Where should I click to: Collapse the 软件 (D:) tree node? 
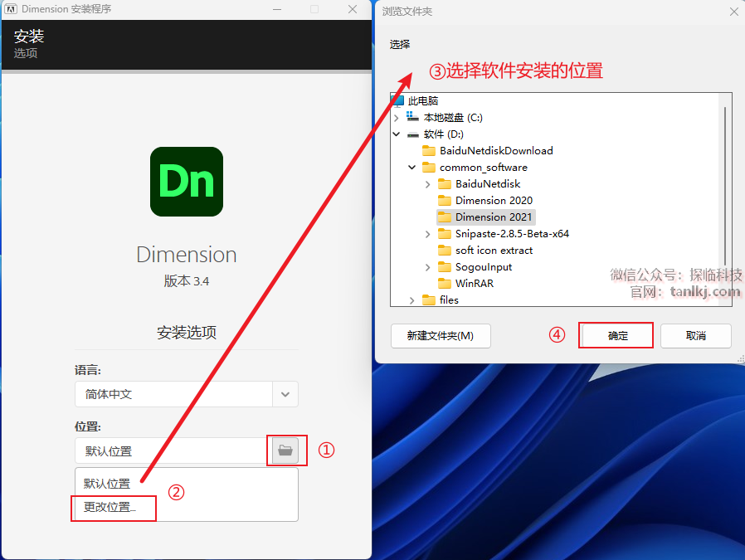pos(397,134)
